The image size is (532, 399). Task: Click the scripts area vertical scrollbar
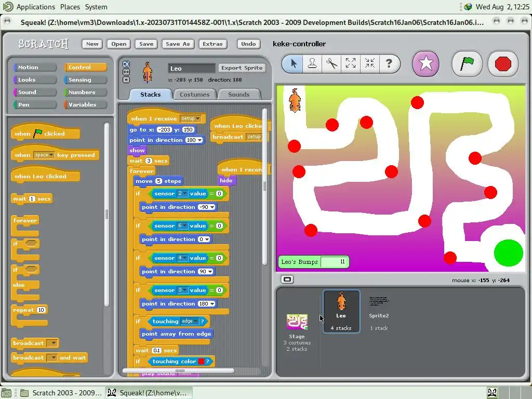pyautogui.click(x=264, y=186)
